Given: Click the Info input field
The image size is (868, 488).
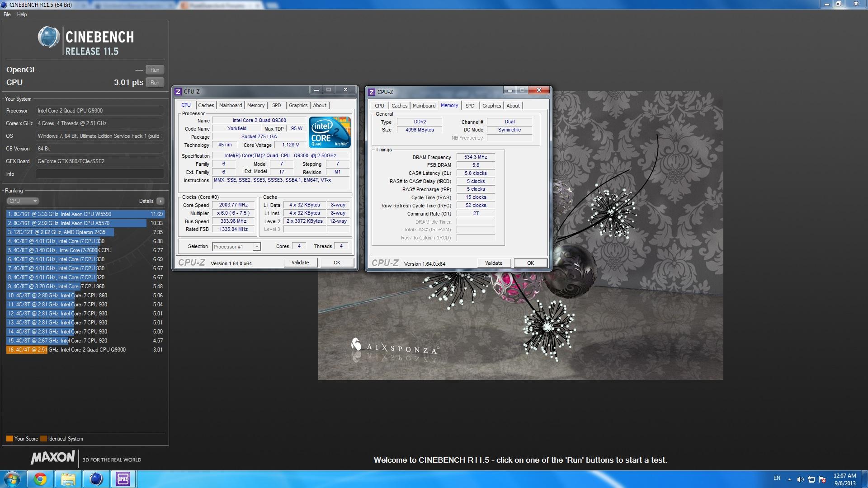Looking at the screenshot, I should (x=99, y=174).
